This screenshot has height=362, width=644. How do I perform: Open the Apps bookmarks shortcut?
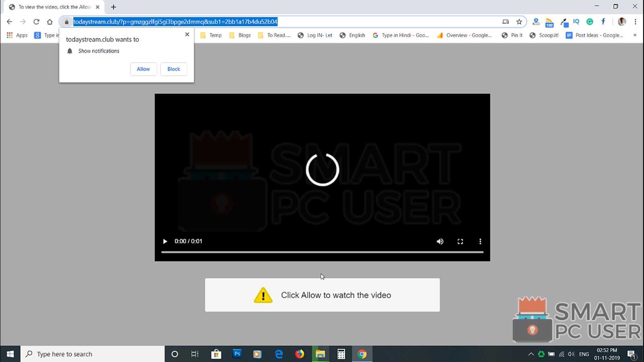[17, 35]
